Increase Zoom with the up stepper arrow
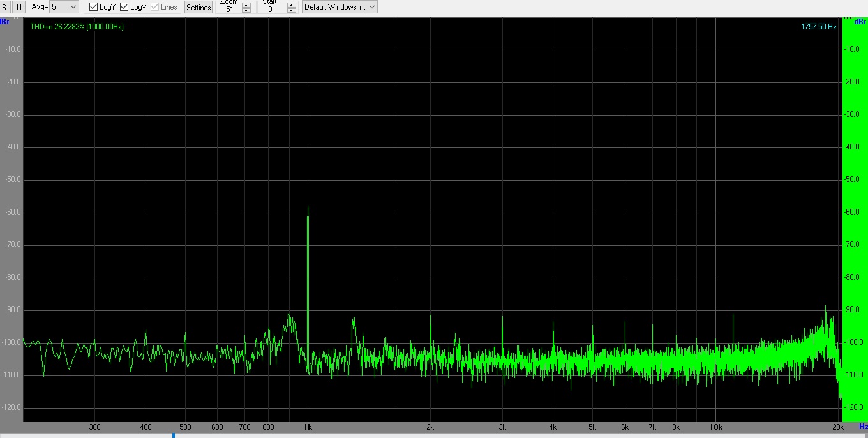The image size is (868, 438). pyautogui.click(x=246, y=6)
